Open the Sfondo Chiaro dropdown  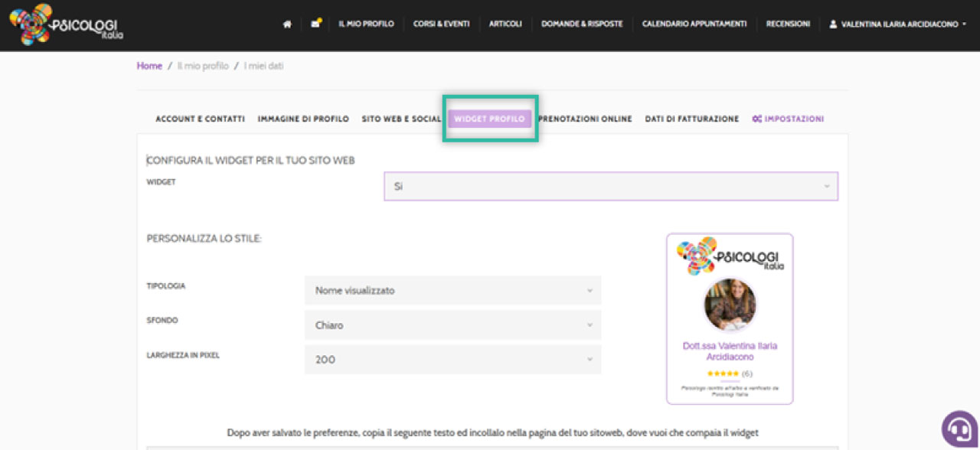[x=452, y=325]
